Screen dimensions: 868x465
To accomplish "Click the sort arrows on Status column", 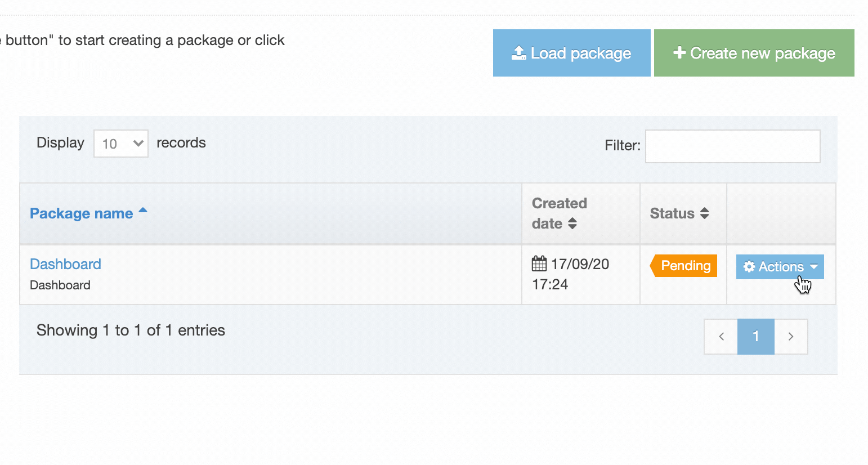I will (x=704, y=213).
